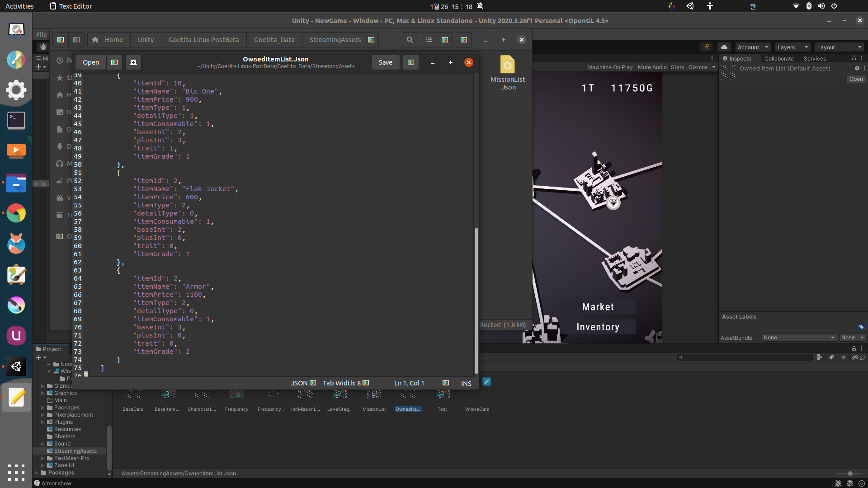Open Unity Editor from the dock
The height and width of the screenshot is (488, 868).
click(x=16, y=366)
